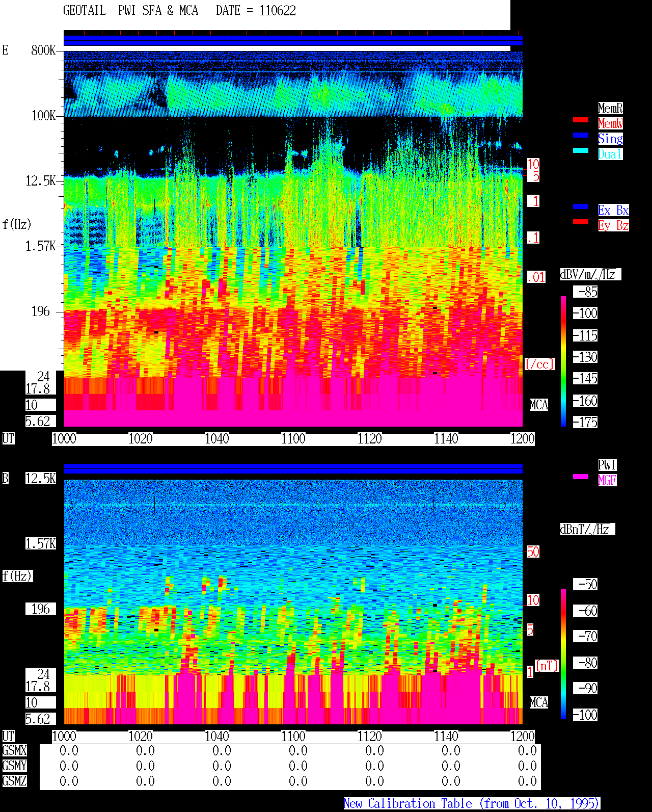This screenshot has width=652, height=812.
Task: Select the PWI legend label
Action: click(x=607, y=465)
